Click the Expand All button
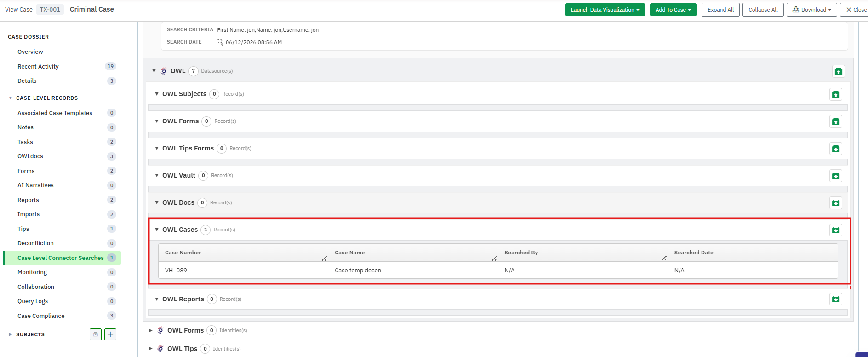This screenshot has height=357, width=868. tap(720, 10)
